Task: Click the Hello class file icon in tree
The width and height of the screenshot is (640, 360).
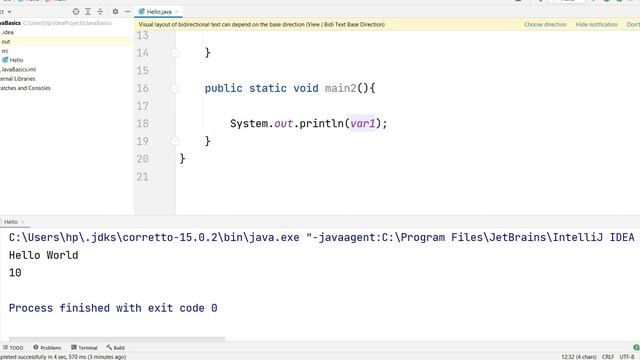Action: pos(5,60)
